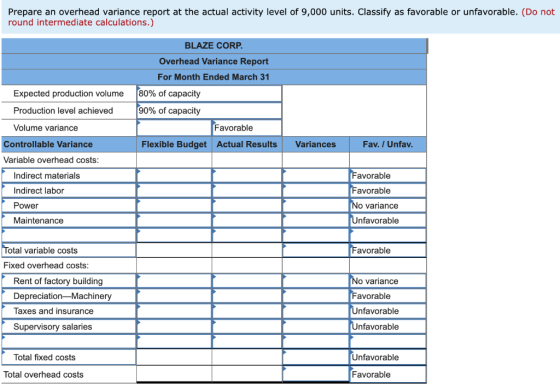Viewport: 560px width, 388px height.
Task: Click the Indirect materials Variances cell
Action: pyautogui.click(x=316, y=176)
